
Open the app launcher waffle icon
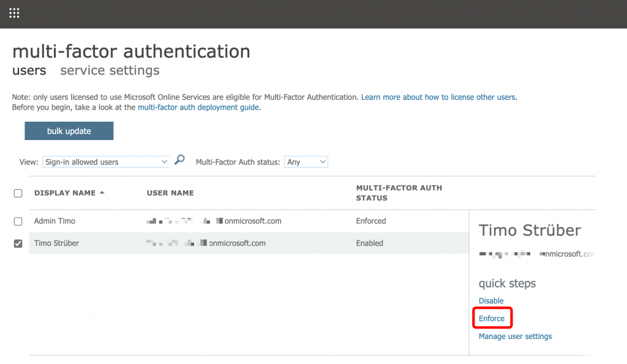14,13
